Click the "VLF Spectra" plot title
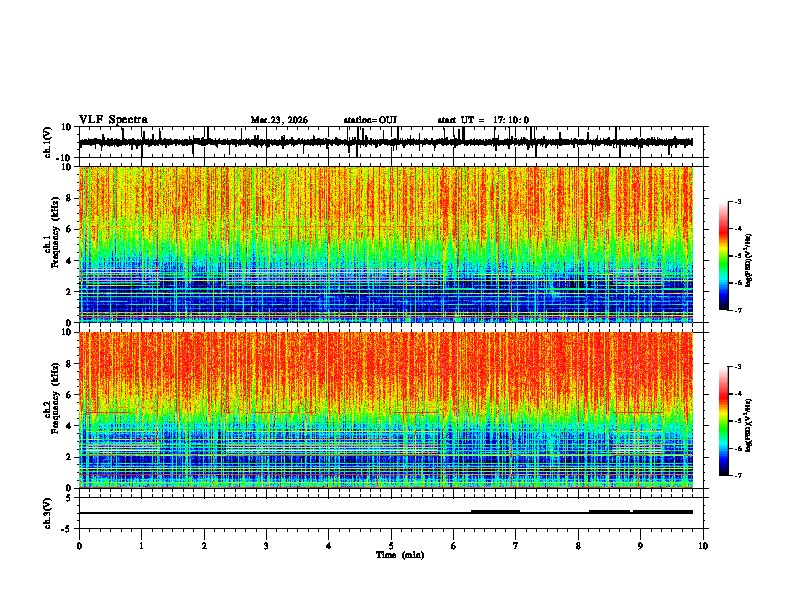Viewport: 792px width, 612px height. click(113, 120)
